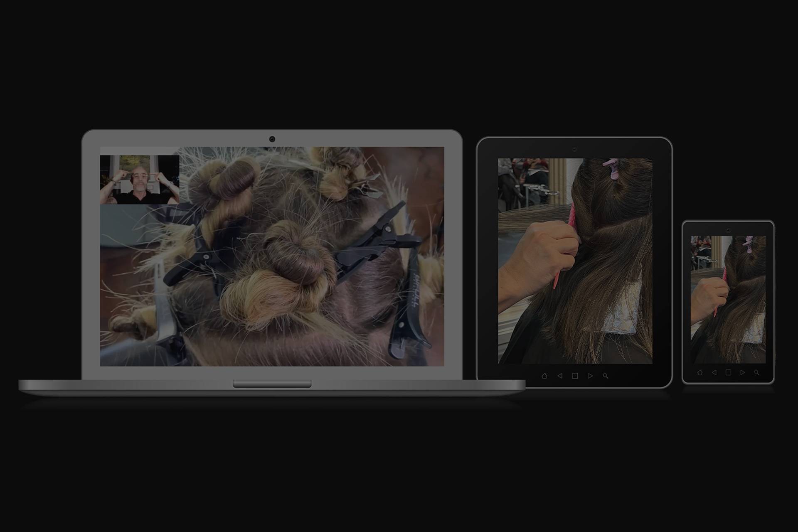Tap the square recents icon on tablet
Viewport: 798px width, 532px height.
(x=575, y=376)
